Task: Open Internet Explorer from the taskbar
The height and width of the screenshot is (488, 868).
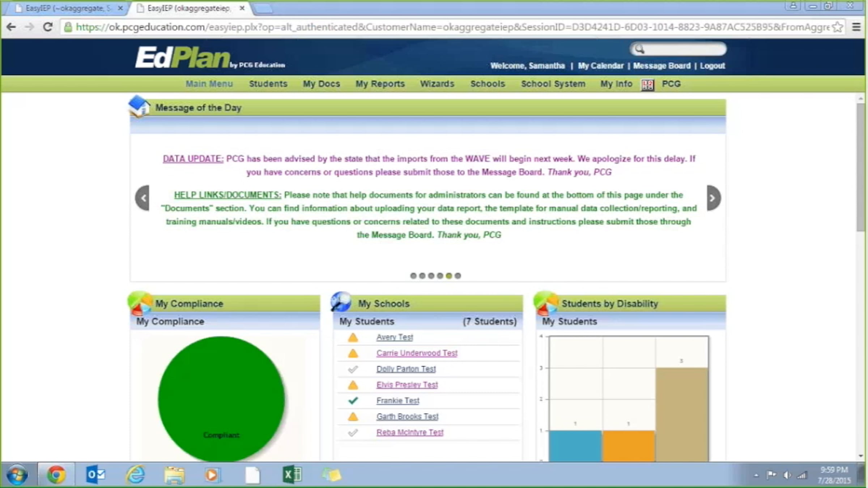Action: (x=135, y=475)
